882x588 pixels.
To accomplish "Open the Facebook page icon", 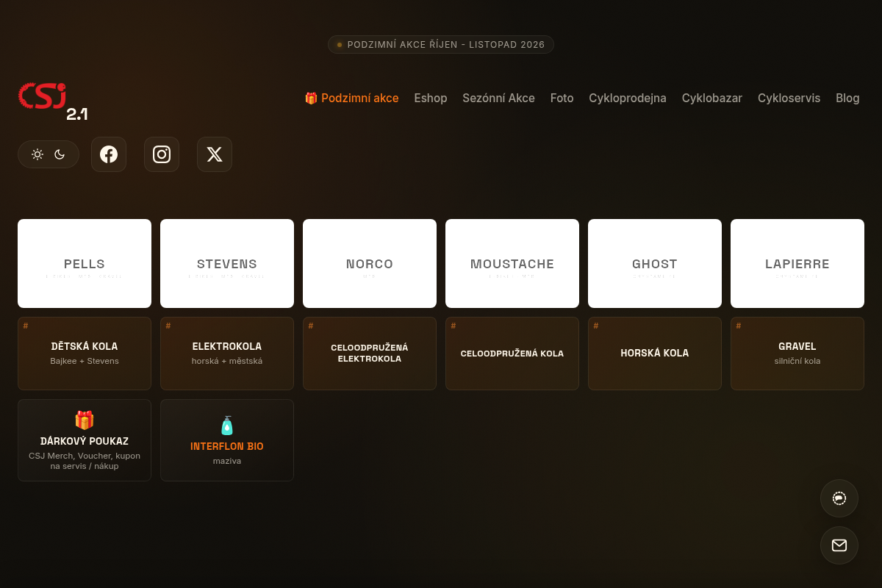I will (x=109, y=154).
